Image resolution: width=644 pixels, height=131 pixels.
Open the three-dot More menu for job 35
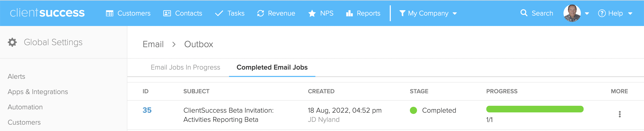pos(620,114)
